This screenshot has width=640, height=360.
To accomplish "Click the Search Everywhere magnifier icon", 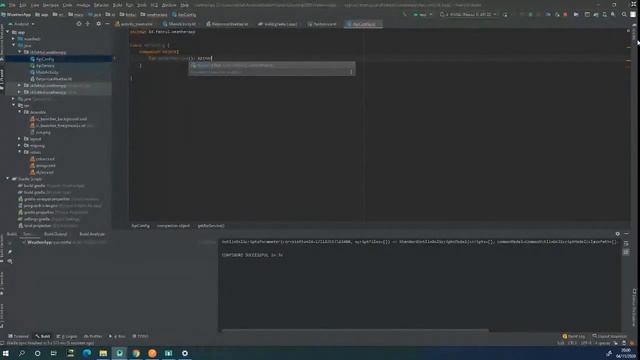I will 624,15.
